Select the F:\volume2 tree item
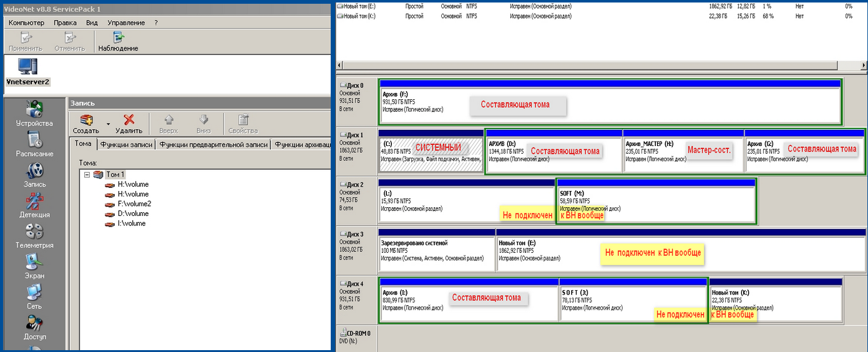Screen dimensions: 868x352 pyautogui.click(x=134, y=203)
